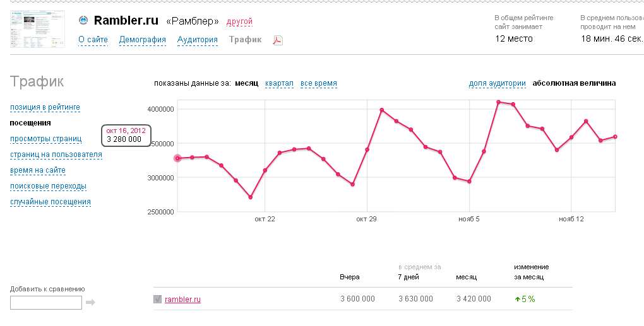The width and height of the screenshot is (644, 326).
Task: Open the Rambler.ru site thumbnail preview
Action: 37,29
